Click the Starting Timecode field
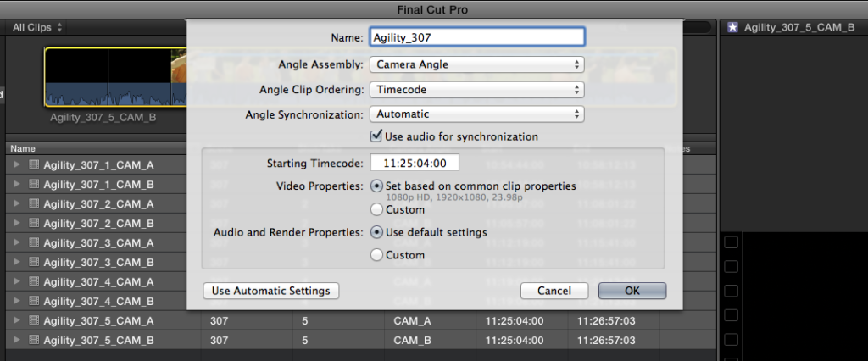This screenshot has height=361, width=868. 414,163
